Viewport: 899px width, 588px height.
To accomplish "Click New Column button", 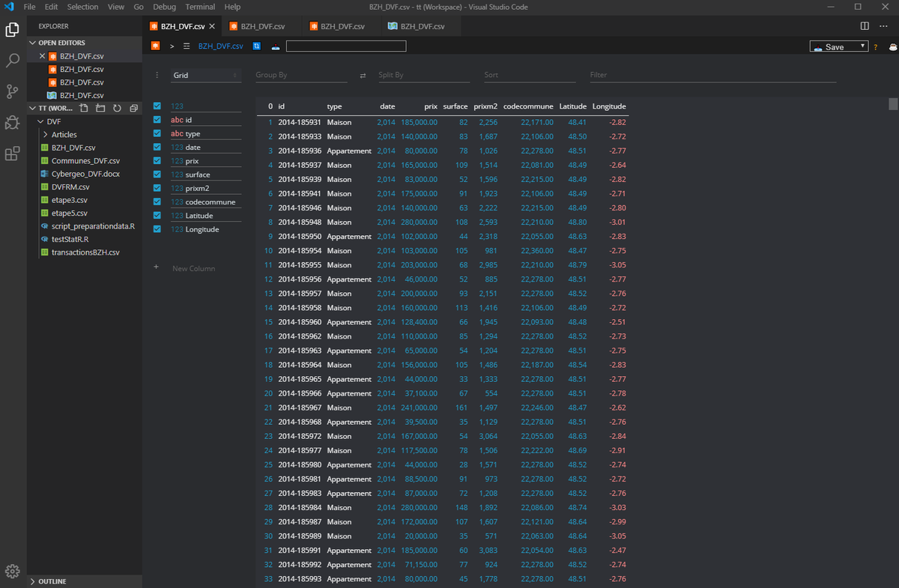I will point(193,268).
